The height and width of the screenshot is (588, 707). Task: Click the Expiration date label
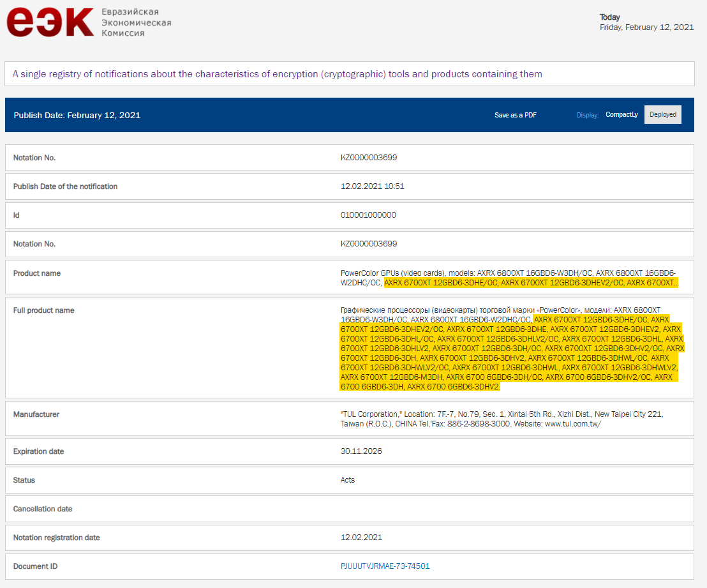coord(38,451)
